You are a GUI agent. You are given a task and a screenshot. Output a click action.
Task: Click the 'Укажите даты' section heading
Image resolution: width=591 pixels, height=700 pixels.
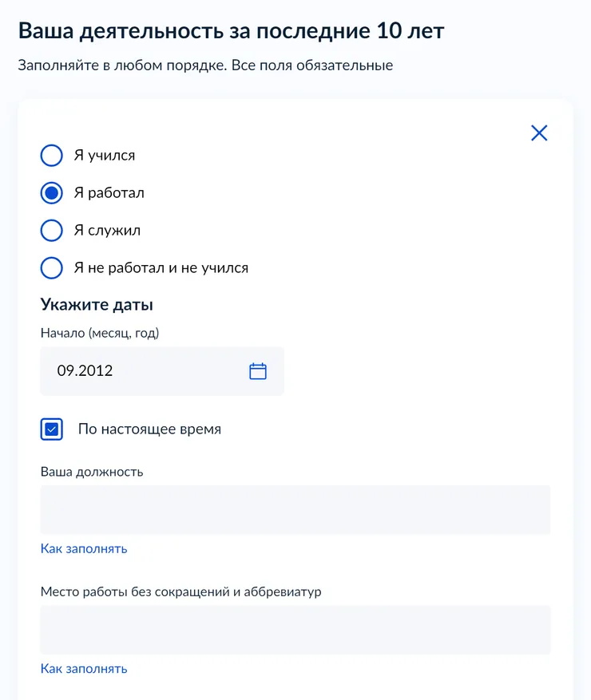tap(97, 304)
